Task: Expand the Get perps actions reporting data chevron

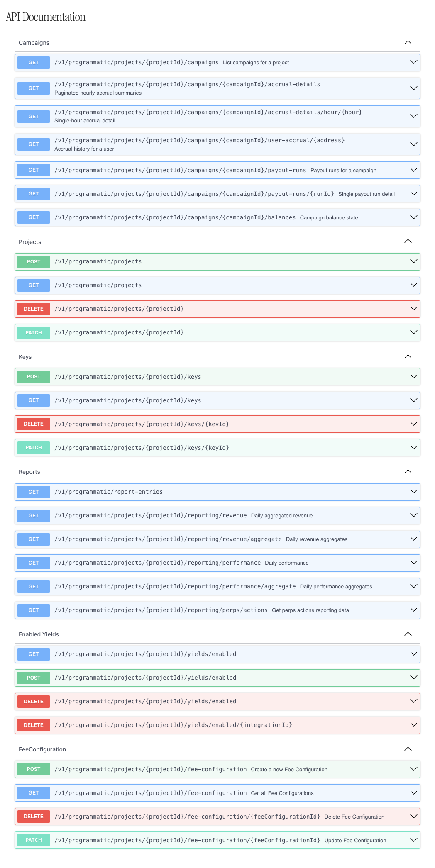Action: (x=414, y=610)
